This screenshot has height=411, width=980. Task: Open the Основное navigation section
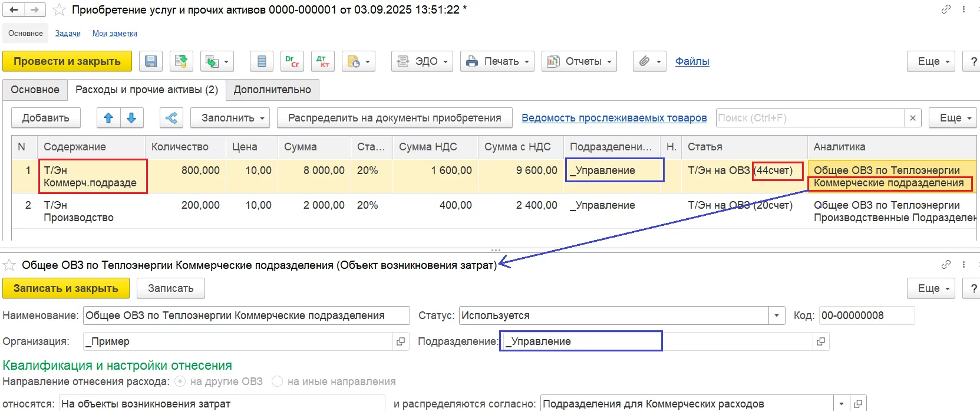pos(25,33)
